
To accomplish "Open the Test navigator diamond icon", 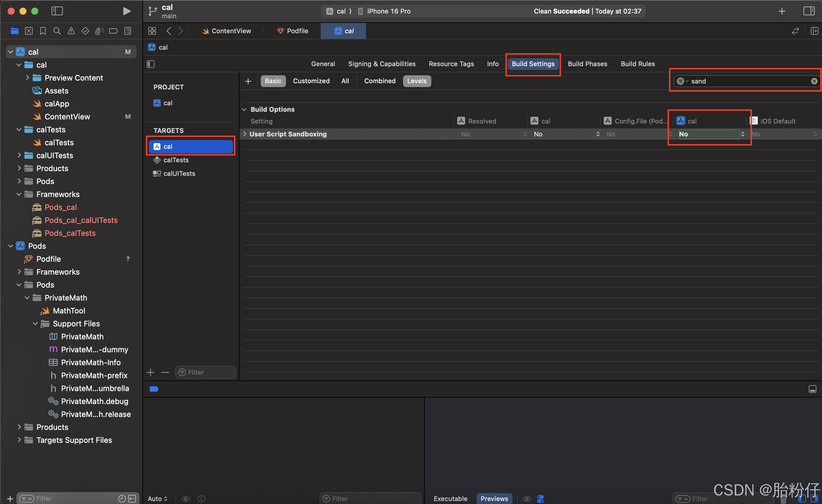I will 85,31.
